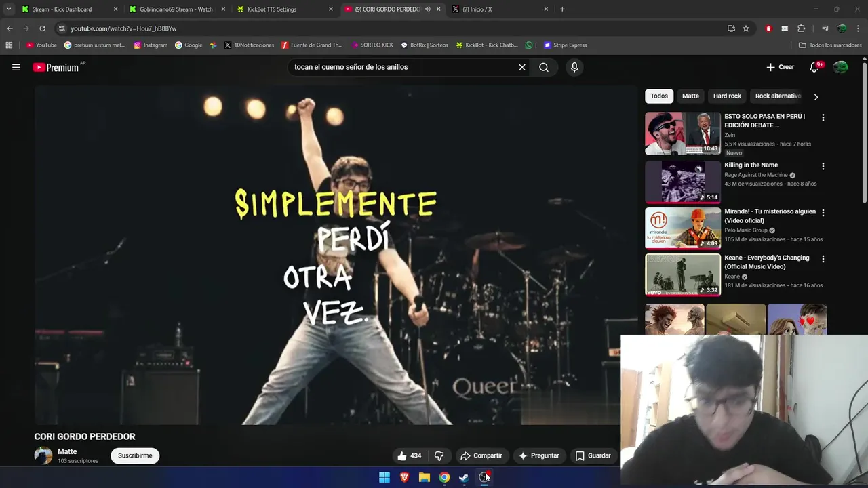
Task: Select the Todos filter chip
Action: tap(659, 96)
